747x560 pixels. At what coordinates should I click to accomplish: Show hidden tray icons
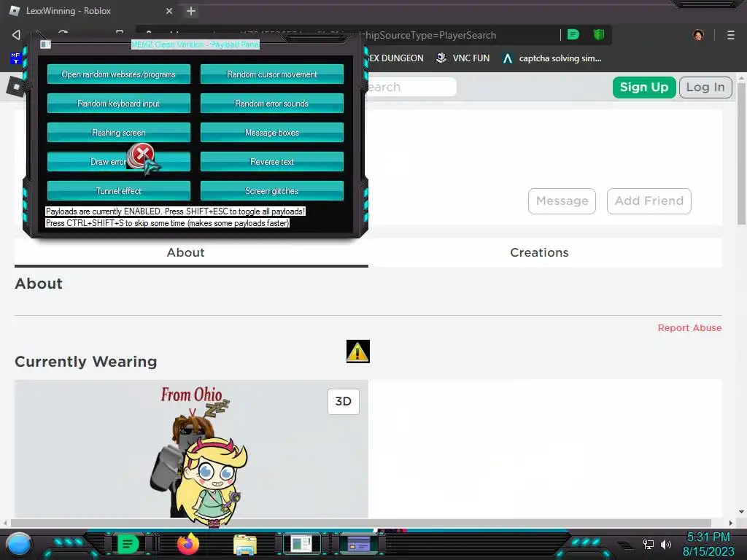(x=625, y=545)
